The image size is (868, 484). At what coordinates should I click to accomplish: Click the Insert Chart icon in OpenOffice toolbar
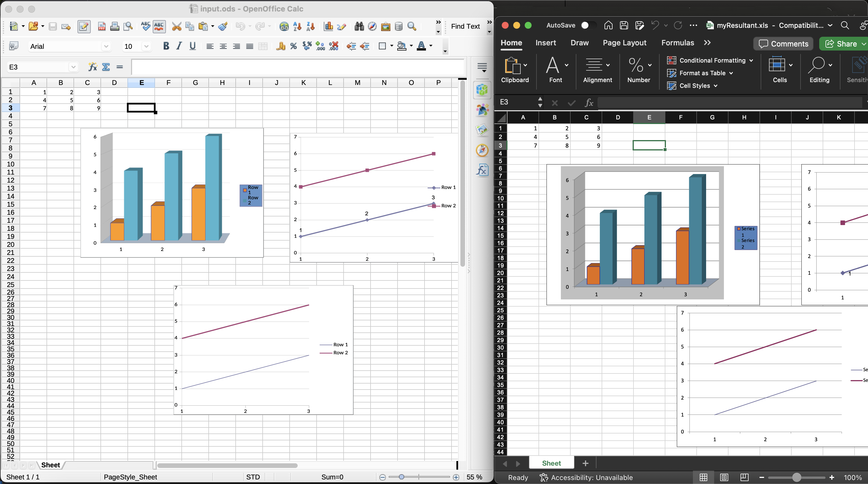[x=328, y=26]
